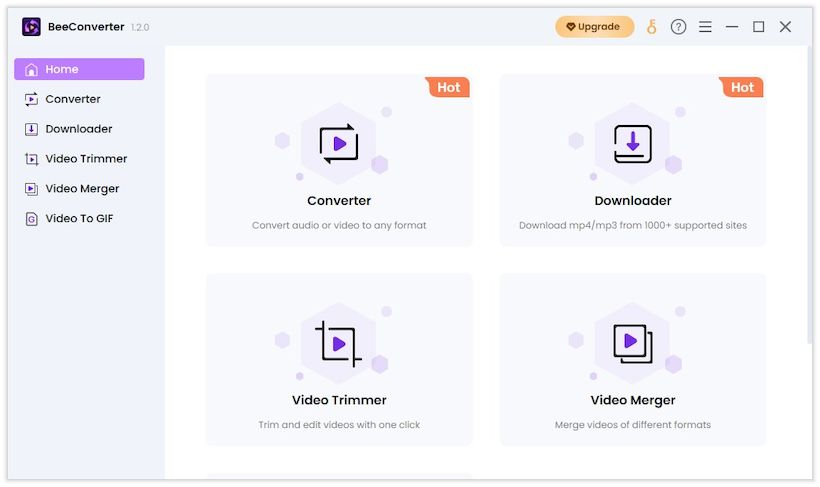Click the Converter sidebar icon
Viewport: 820px width, 487px height.
coord(31,99)
